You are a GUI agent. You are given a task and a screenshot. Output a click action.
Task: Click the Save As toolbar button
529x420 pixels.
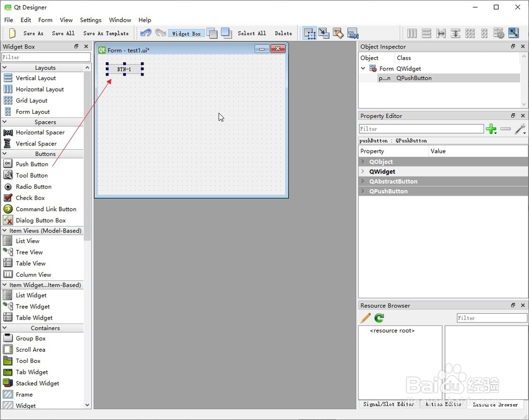[x=33, y=33]
